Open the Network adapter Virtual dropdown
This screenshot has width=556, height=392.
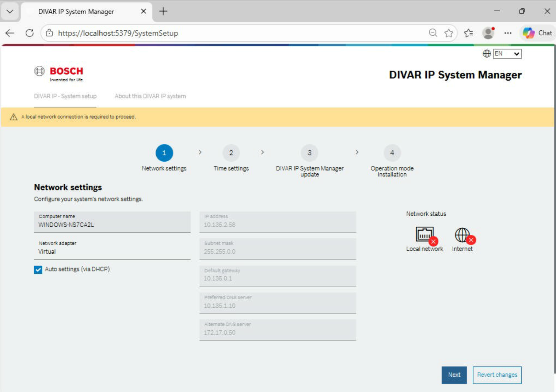112,249
